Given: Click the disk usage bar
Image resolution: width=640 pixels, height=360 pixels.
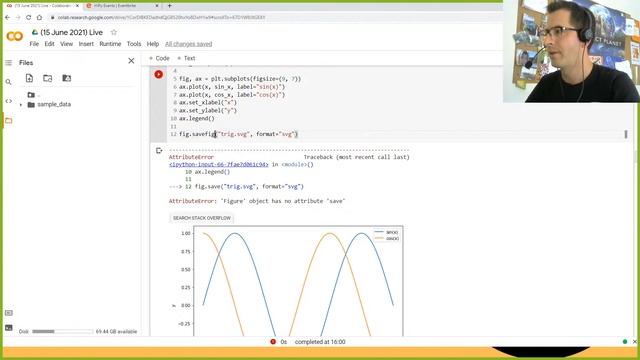Looking at the screenshot, I should (x=62, y=331).
